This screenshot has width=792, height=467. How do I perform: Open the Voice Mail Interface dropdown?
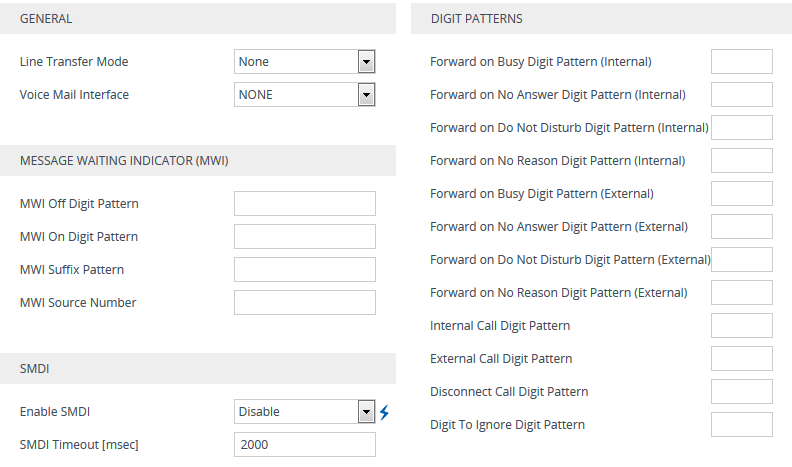[305, 94]
